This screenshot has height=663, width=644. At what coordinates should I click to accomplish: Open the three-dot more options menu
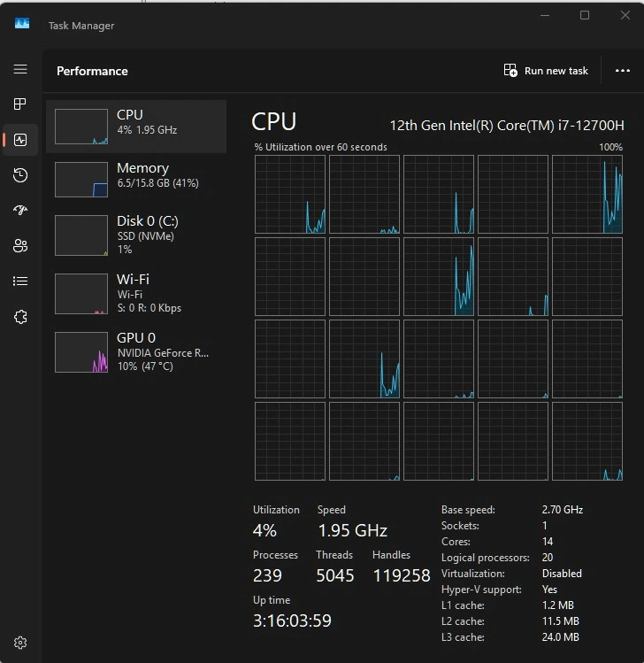(x=623, y=71)
